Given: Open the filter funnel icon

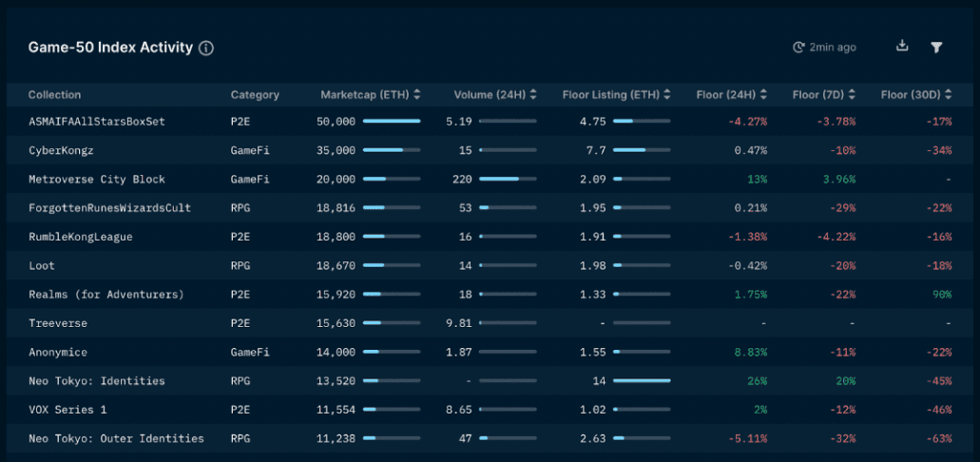Looking at the screenshot, I should coord(935,48).
